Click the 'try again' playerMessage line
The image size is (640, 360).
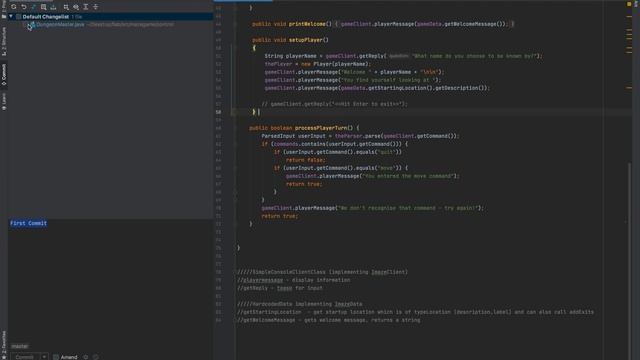click(x=373, y=208)
